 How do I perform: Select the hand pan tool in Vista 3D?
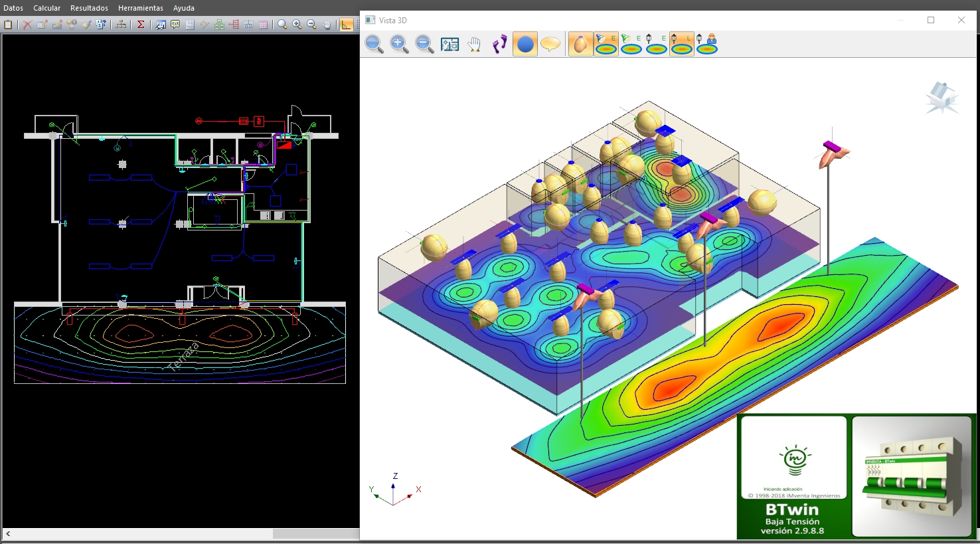474,45
